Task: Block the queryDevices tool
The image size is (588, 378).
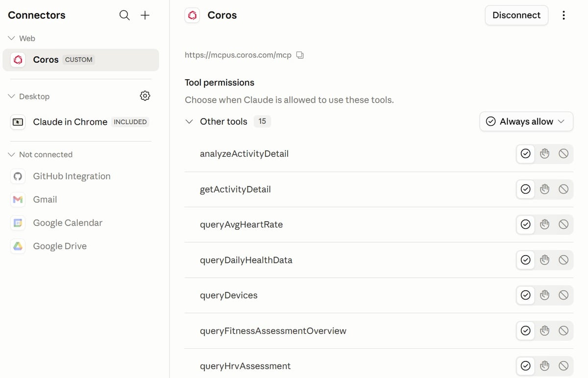Action: tap(563, 295)
